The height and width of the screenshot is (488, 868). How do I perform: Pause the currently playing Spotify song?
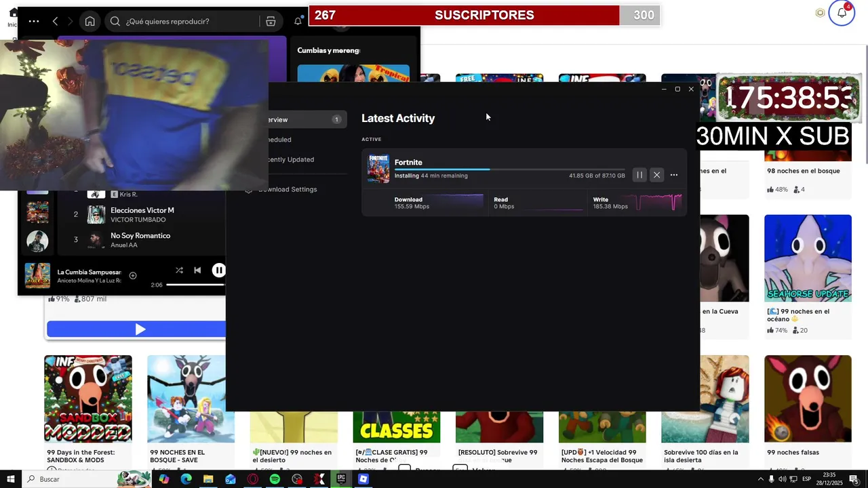coord(218,270)
